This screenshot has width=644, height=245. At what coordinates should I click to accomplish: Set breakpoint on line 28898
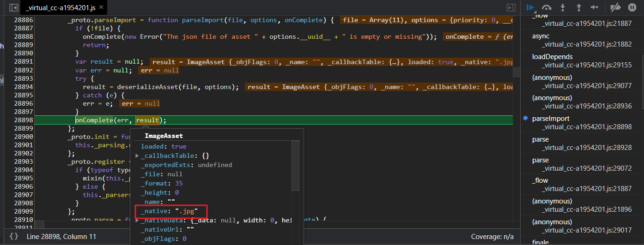click(x=23, y=120)
